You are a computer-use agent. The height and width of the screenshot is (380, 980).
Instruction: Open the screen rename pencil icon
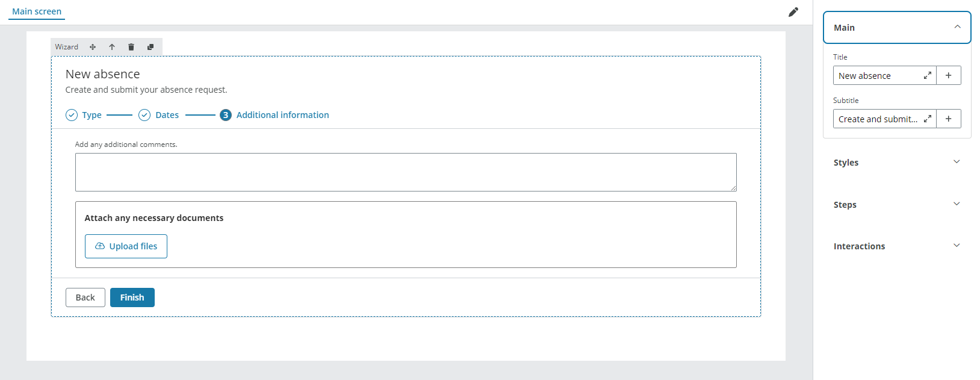[793, 12]
